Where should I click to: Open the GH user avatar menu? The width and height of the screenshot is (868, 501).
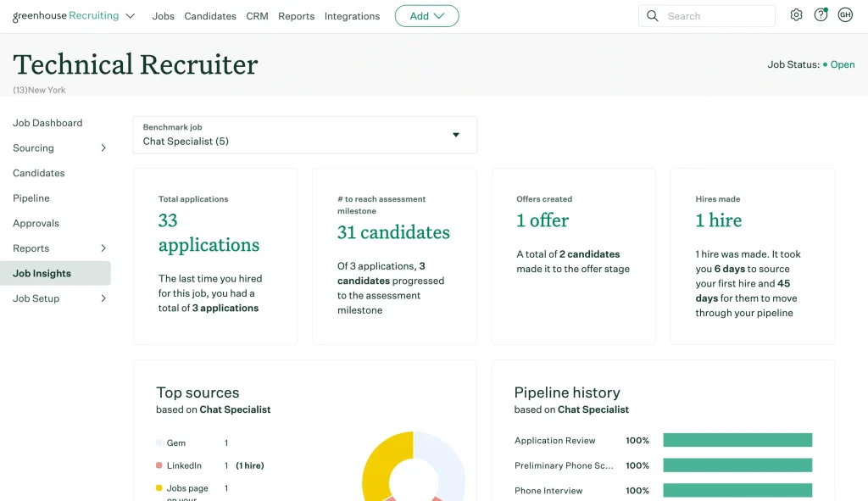(845, 14)
